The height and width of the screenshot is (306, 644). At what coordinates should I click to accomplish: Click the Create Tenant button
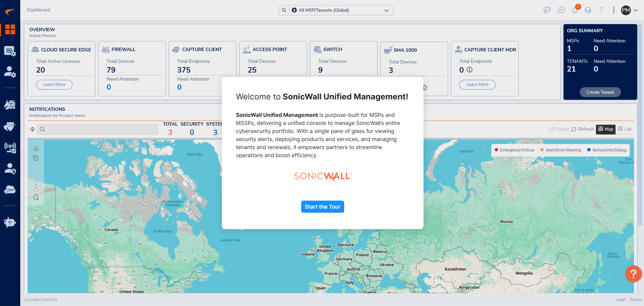(600, 92)
